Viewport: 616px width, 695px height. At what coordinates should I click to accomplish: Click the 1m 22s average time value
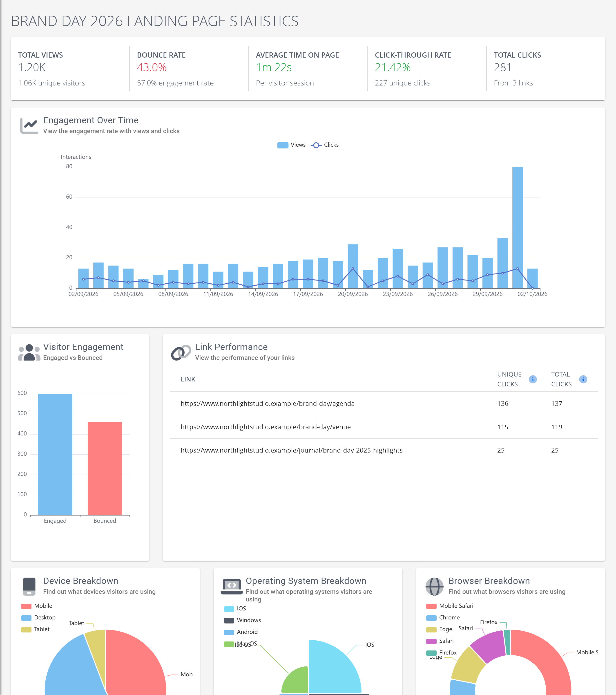coord(274,67)
